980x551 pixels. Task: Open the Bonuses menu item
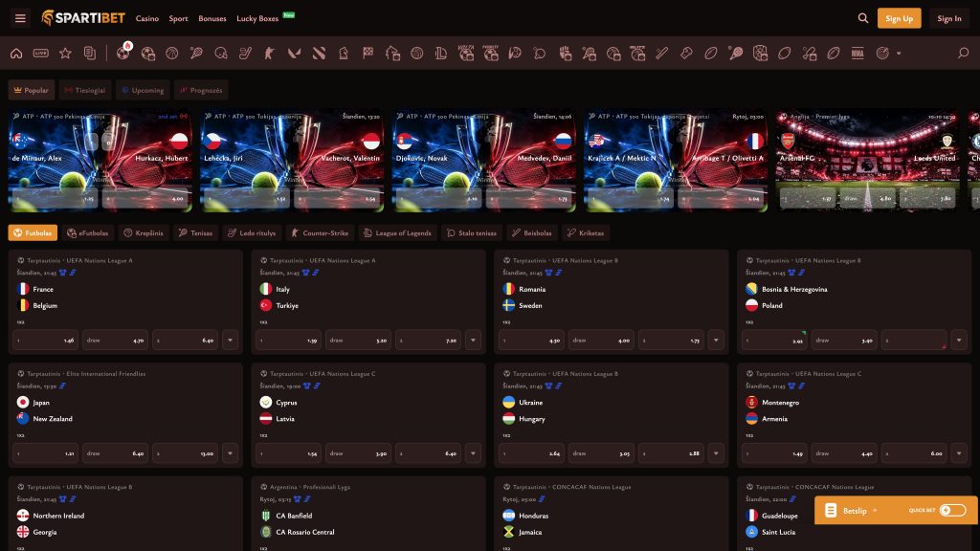coord(212,19)
